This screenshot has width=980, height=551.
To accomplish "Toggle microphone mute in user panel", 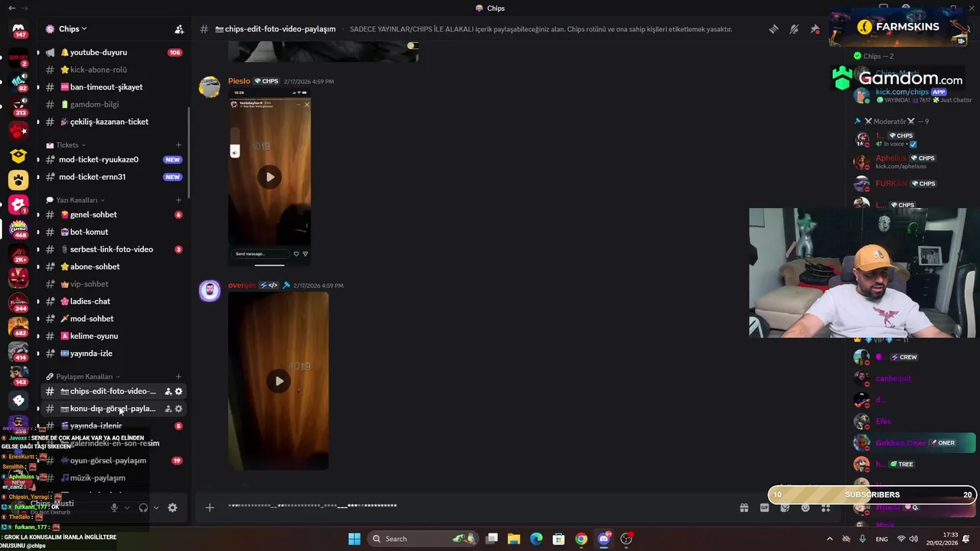I will click(114, 507).
